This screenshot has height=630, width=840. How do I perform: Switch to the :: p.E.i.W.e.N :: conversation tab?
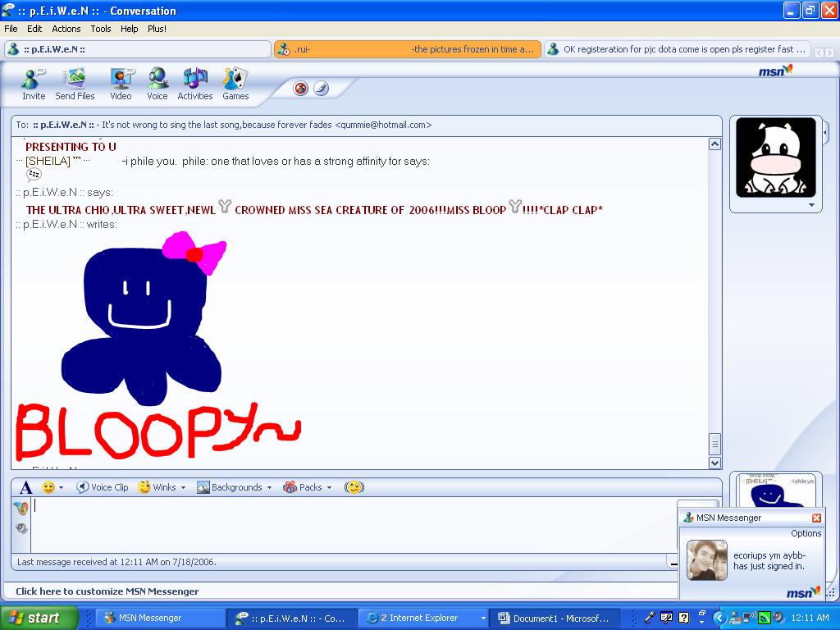[138, 49]
